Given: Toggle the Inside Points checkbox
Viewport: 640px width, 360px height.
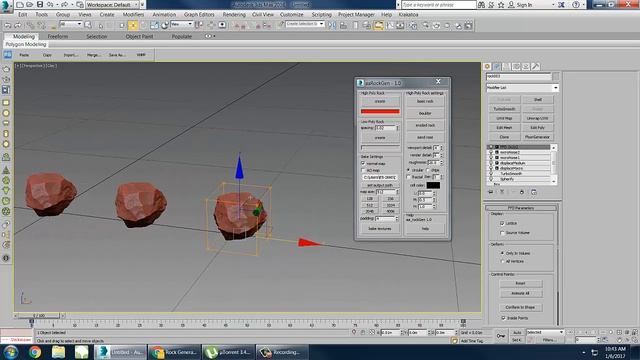Looking at the screenshot, I should pos(503,318).
